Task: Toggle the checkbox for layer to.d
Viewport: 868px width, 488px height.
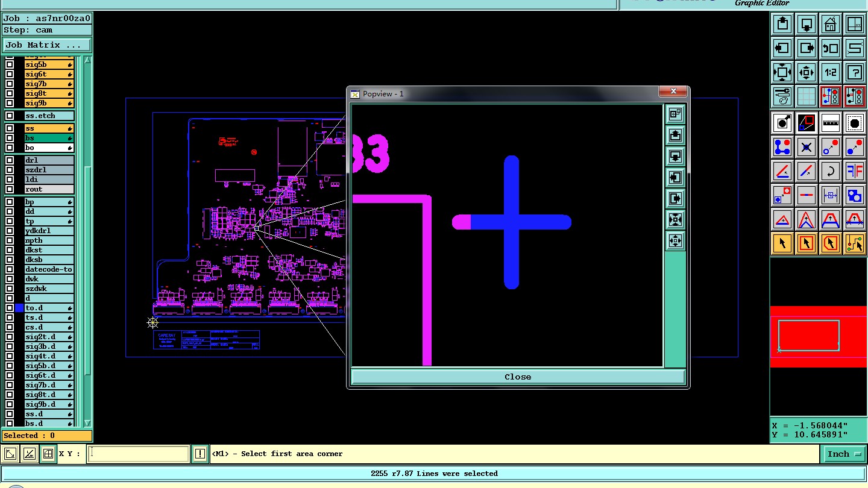Action: [x=10, y=308]
